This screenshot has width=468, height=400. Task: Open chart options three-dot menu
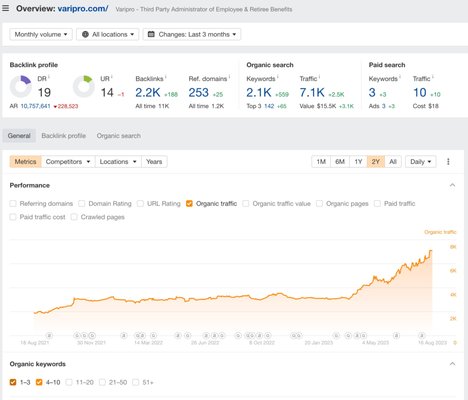point(448,162)
